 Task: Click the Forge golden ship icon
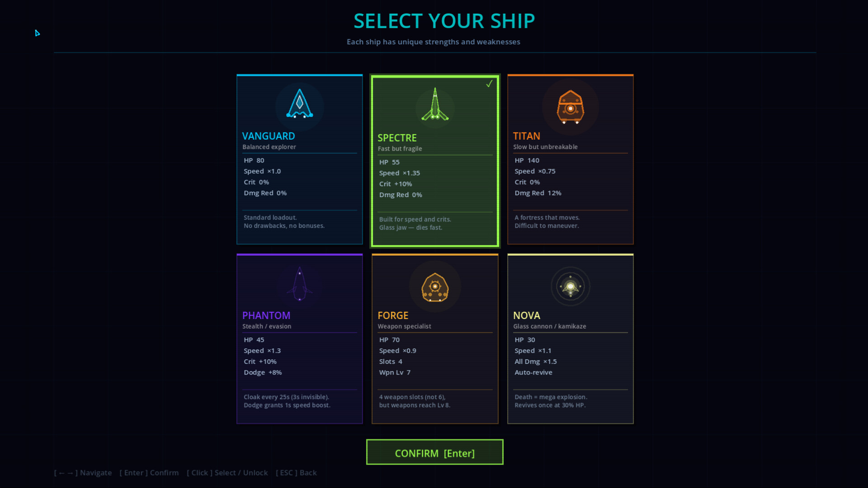[434, 287]
